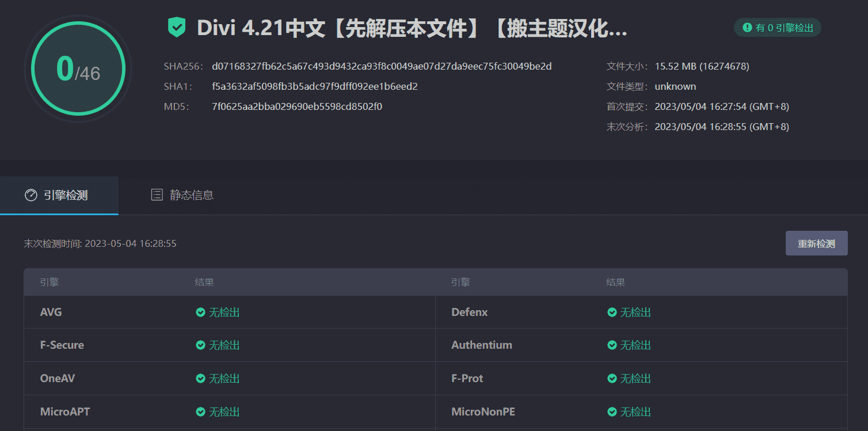This screenshot has width=868, height=431.
Task: Click the 无检出 result for Authentium
Action: coord(635,345)
